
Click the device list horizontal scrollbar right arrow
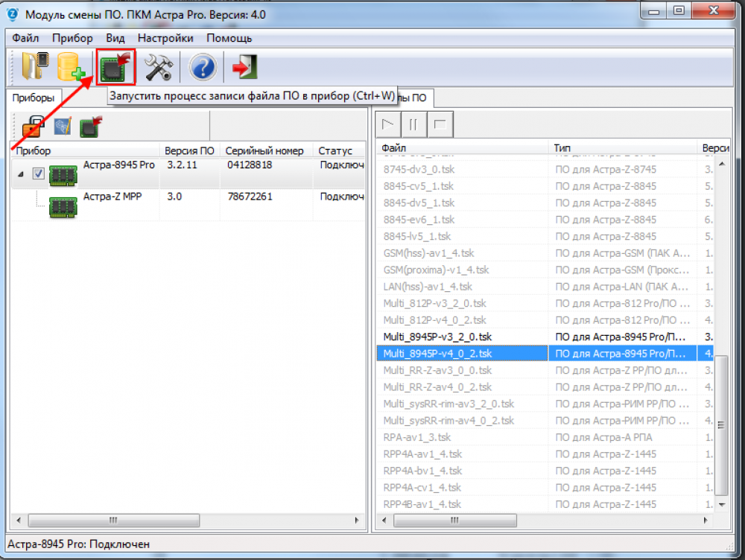[357, 520]
